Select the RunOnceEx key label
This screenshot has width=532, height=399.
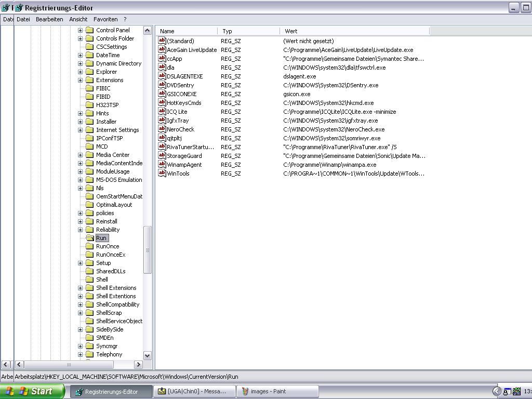point(111,255)
